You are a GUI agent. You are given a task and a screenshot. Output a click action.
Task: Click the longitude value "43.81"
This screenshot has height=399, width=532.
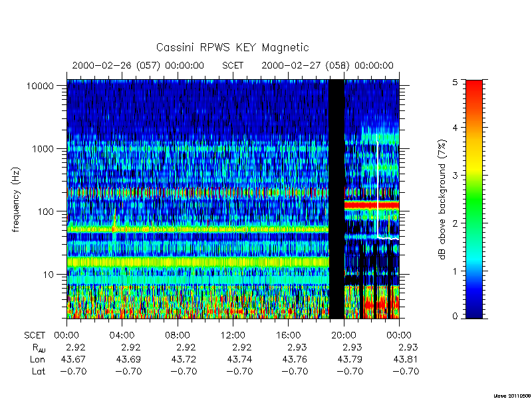[406, 359]
